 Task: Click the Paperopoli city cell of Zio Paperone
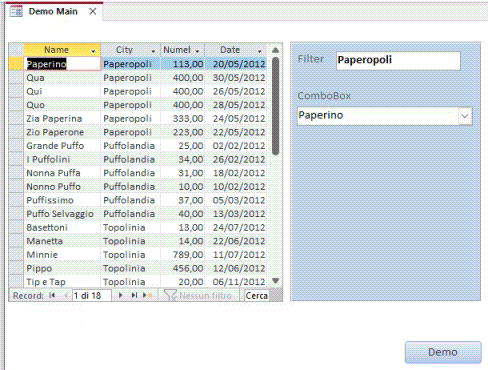click(130, 132)
